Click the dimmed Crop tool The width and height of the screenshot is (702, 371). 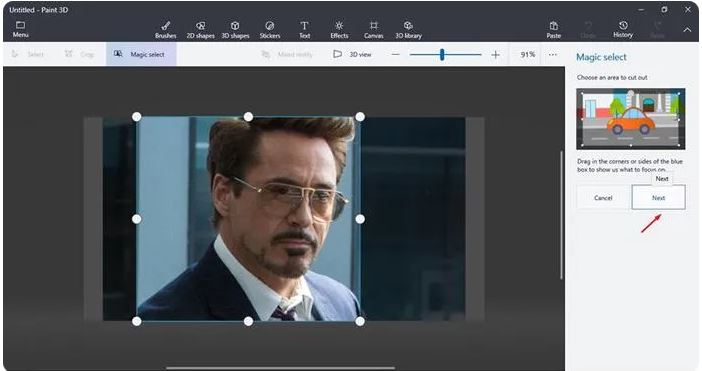79,54
